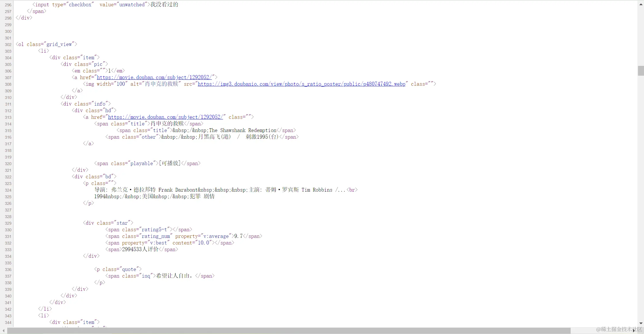Click the vertical scrollbar thumb
The image size is (644, 334).
(x=641, y=71)
